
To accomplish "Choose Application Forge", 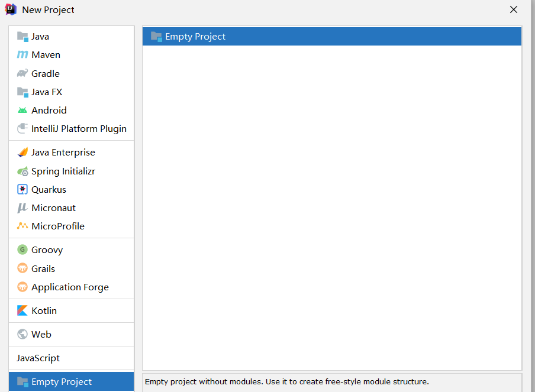I will [x=71, y=287].
